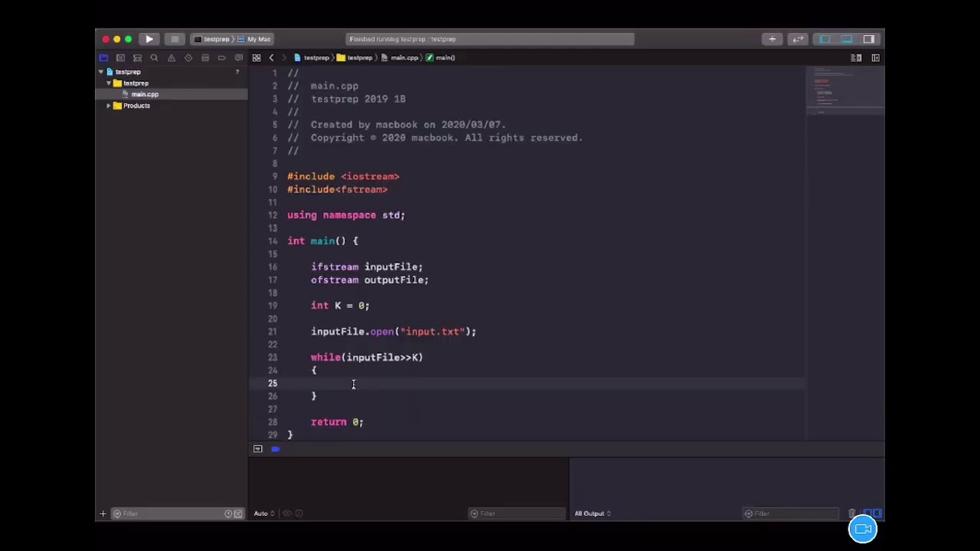Show only source-controlled files

[x=238, y=514]
